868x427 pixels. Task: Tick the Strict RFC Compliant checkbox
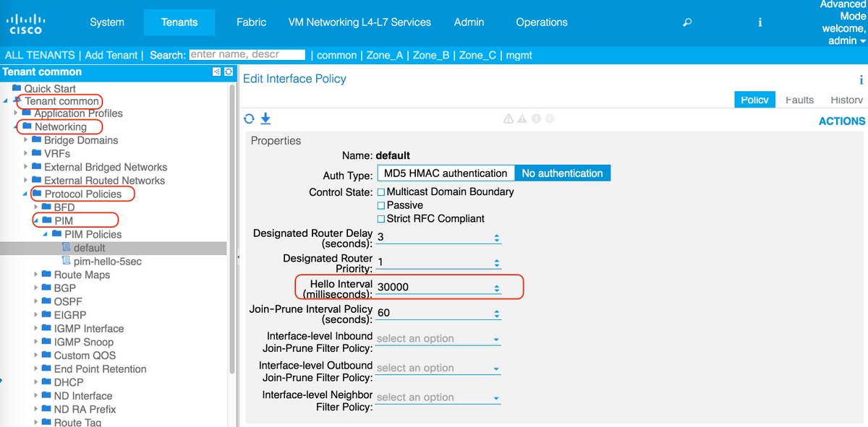point(381,219)
